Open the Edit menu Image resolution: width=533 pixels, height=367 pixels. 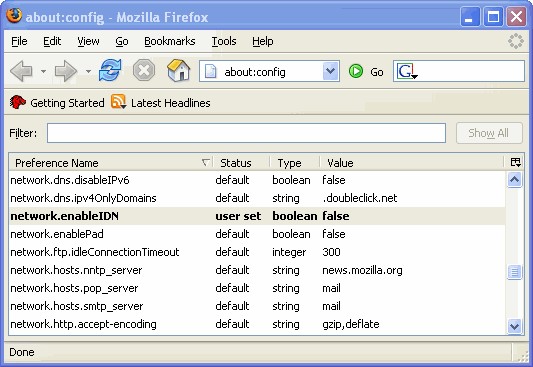pos(52,41)
